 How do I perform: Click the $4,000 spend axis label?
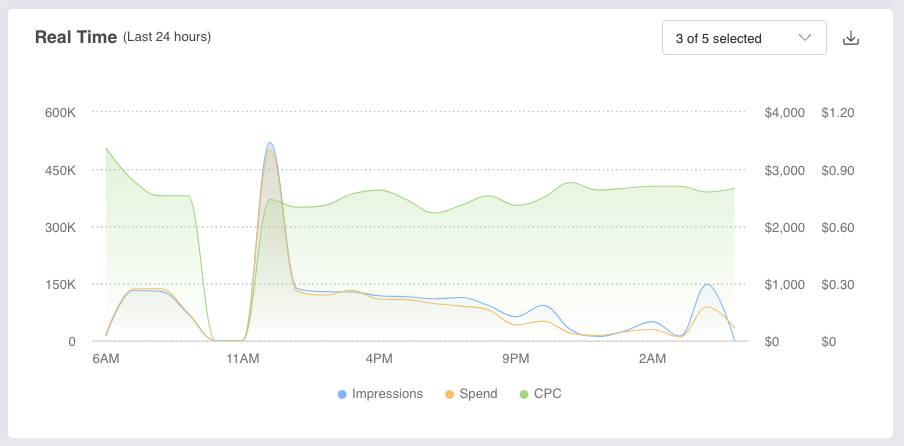coord(784,113)
